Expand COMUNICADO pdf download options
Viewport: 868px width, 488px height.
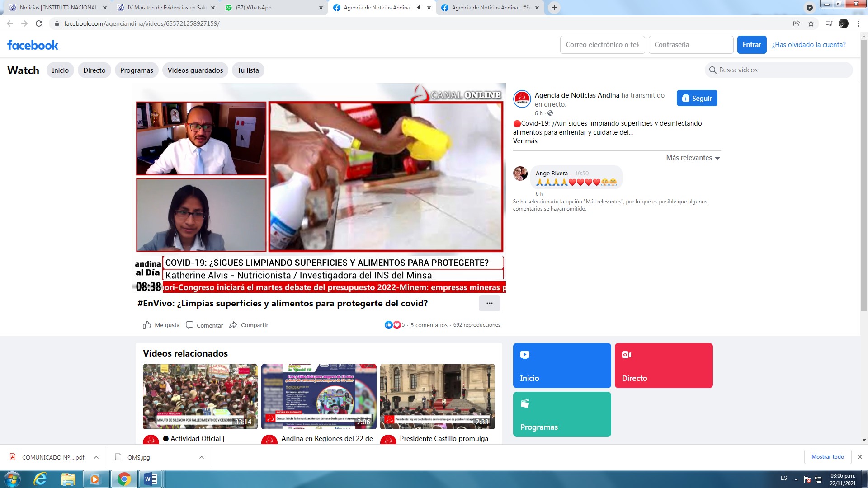[96, 457]
